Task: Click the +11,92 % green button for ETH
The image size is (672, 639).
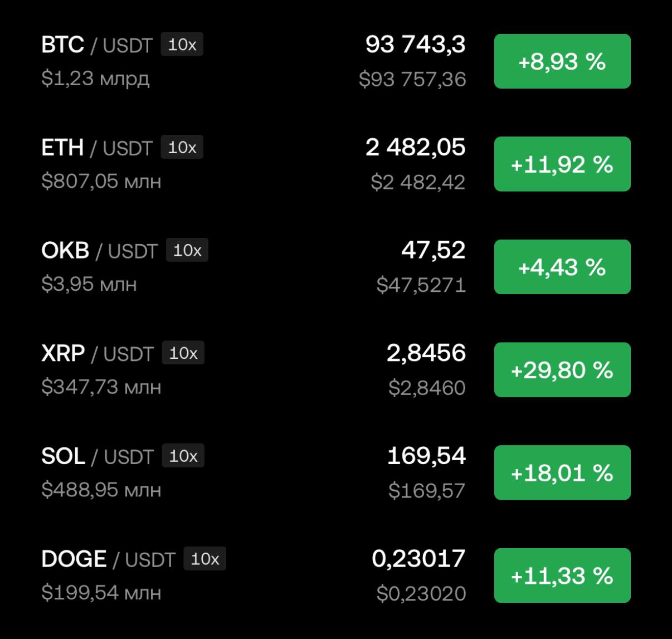Action: (562, 164)
